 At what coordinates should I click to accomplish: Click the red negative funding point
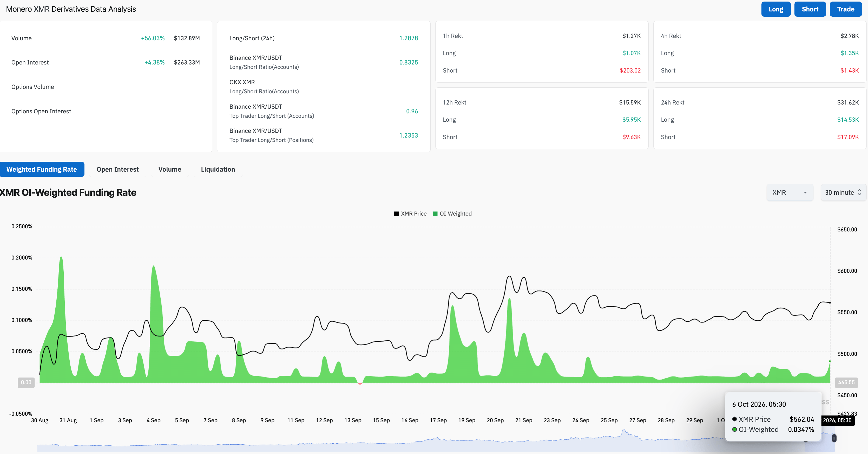pos(360,383)
